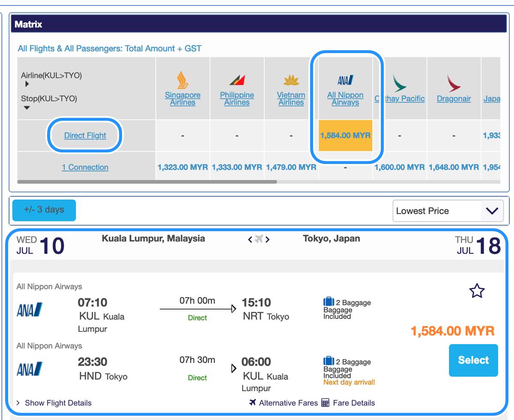Click the THU JUL 18 return date

[478, 245]
